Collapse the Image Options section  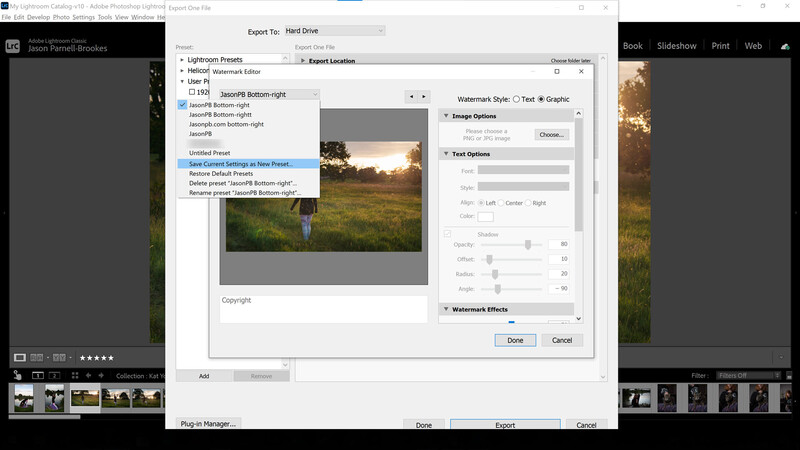[x=446, y=116]
